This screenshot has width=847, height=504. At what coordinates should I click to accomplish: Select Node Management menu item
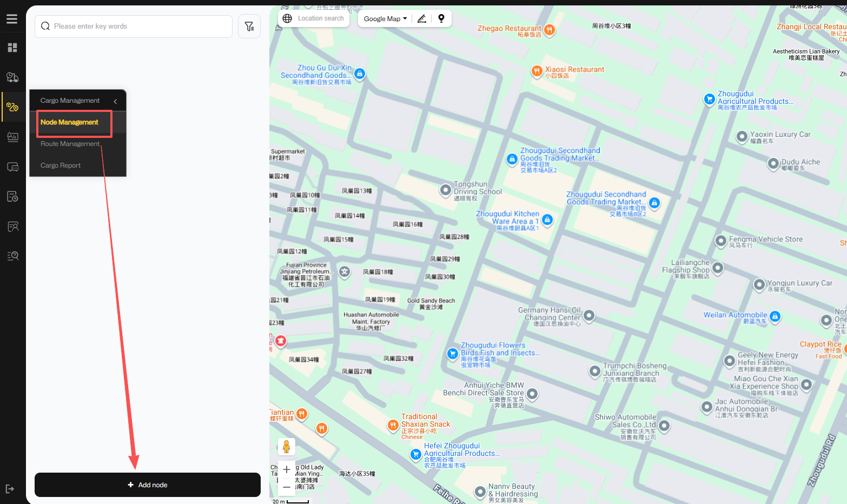click(x=70, y=122)
